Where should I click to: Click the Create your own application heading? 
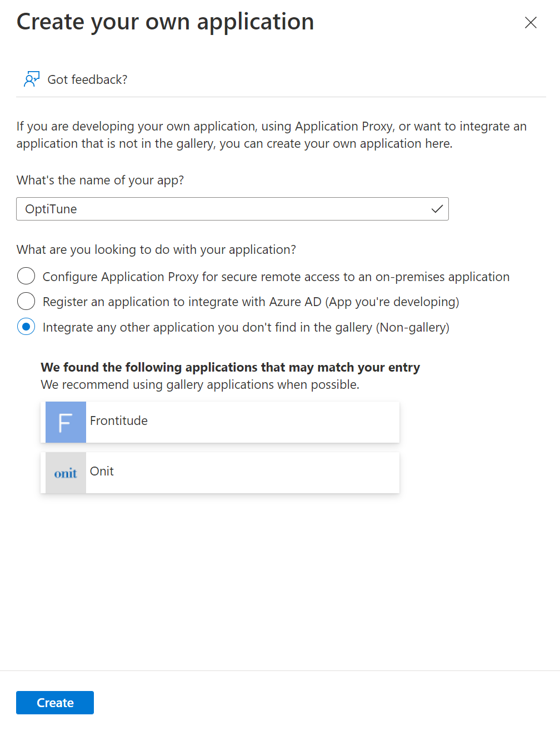click(x=166, y=22)
